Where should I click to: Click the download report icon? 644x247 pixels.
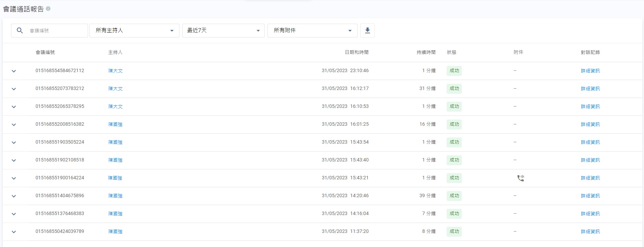coord(367,31)
